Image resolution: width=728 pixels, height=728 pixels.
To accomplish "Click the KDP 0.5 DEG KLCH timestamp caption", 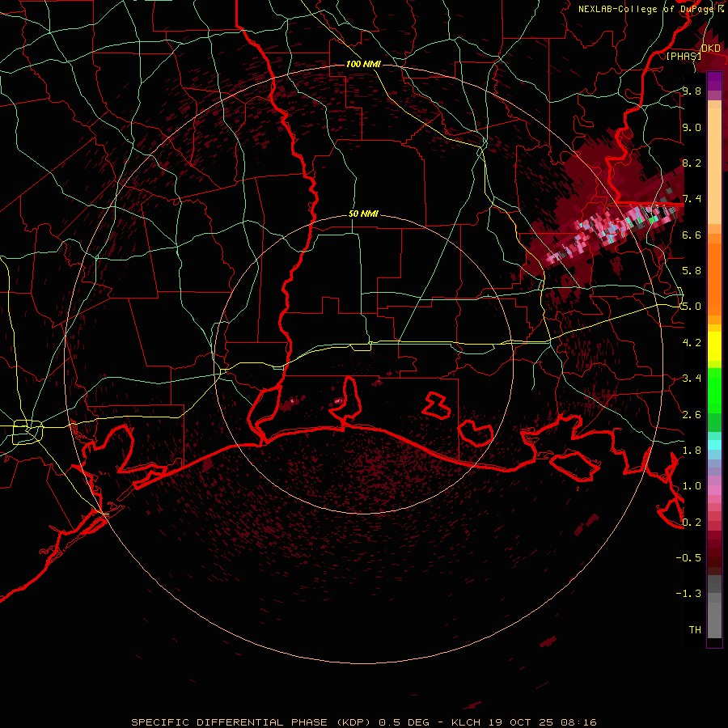I will coord(363,722).
